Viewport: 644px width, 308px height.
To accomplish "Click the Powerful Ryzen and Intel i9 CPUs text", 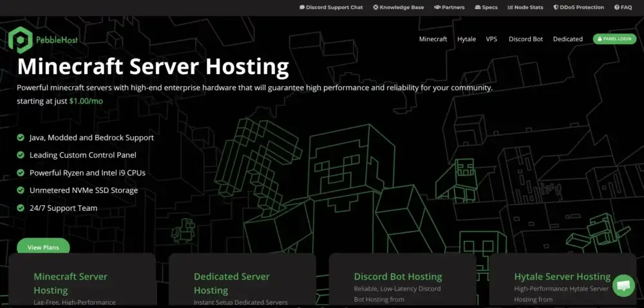I will tap(88, 173).
